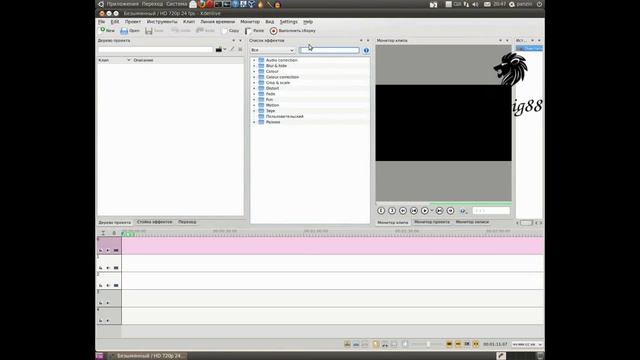Switch to the Монитор проекта tab

(x=432, y=222)
